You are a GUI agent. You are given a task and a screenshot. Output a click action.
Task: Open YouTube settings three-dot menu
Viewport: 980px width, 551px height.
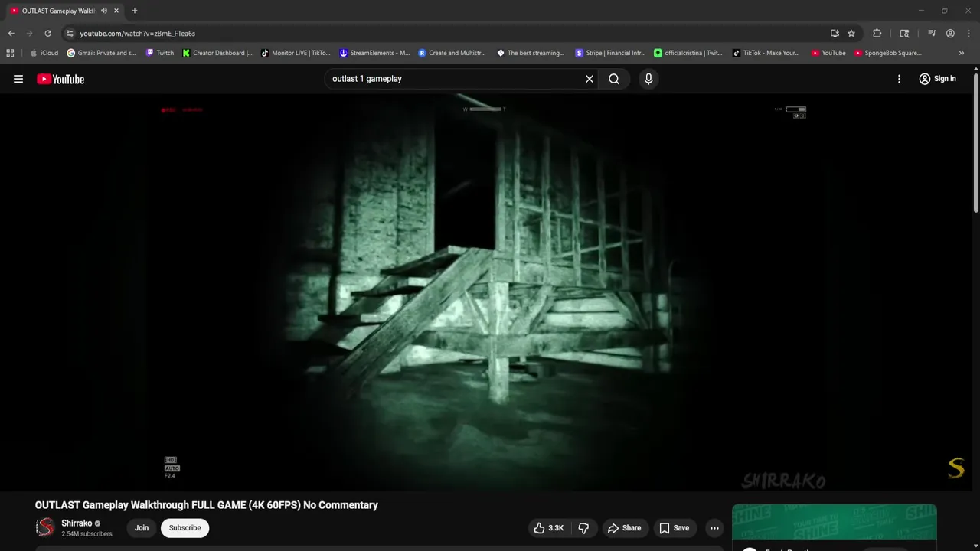point(899,79)
